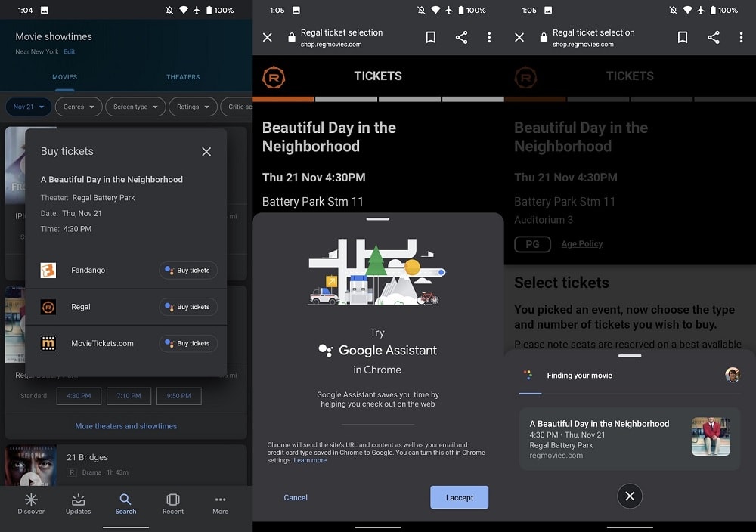The width and height of the screenshot is (756, 532).
Task: Switch to the Theaters tab
Action: click(x=183, y=77)
